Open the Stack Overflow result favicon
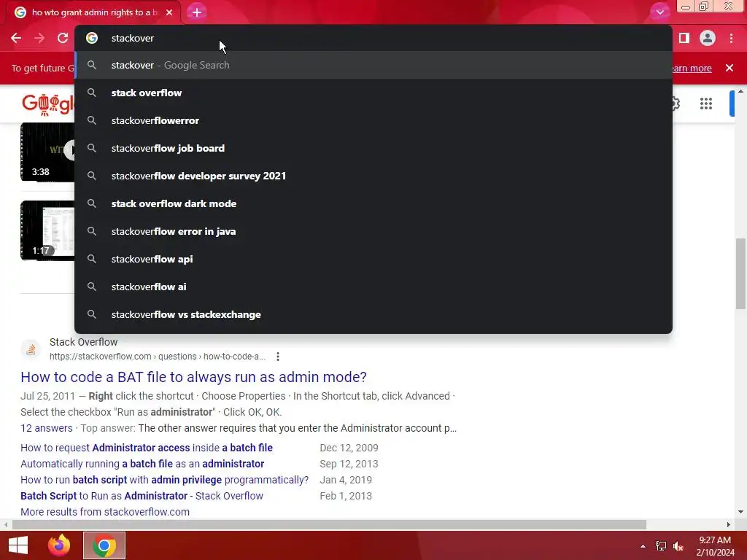Image resolution: width=747 pixels, height=560 pixels. [31, 349]
